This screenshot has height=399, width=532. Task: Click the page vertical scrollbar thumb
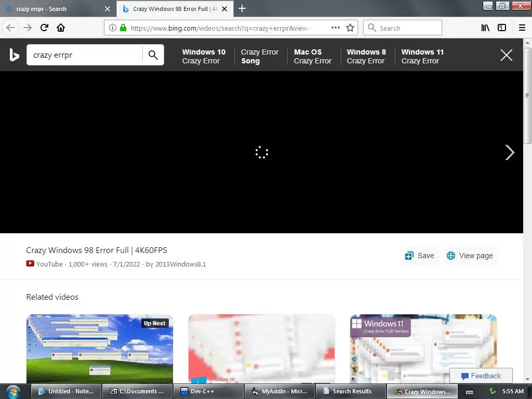(527, 96)
